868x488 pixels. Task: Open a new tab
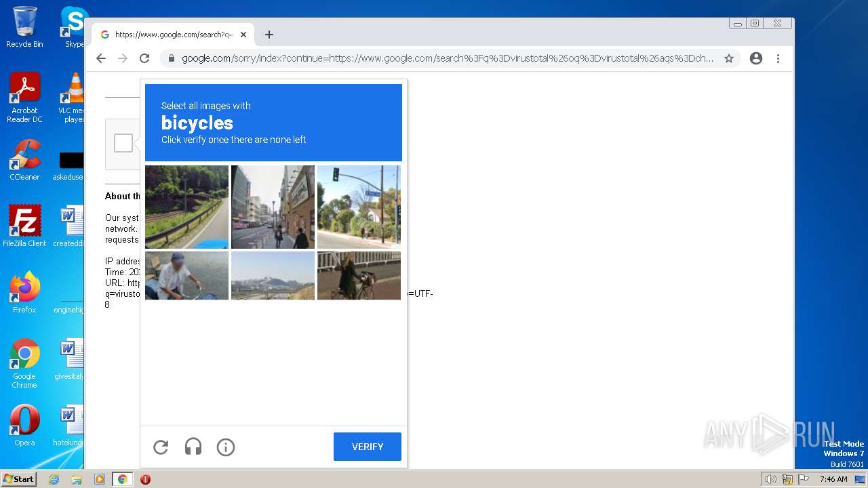[269, 35]
